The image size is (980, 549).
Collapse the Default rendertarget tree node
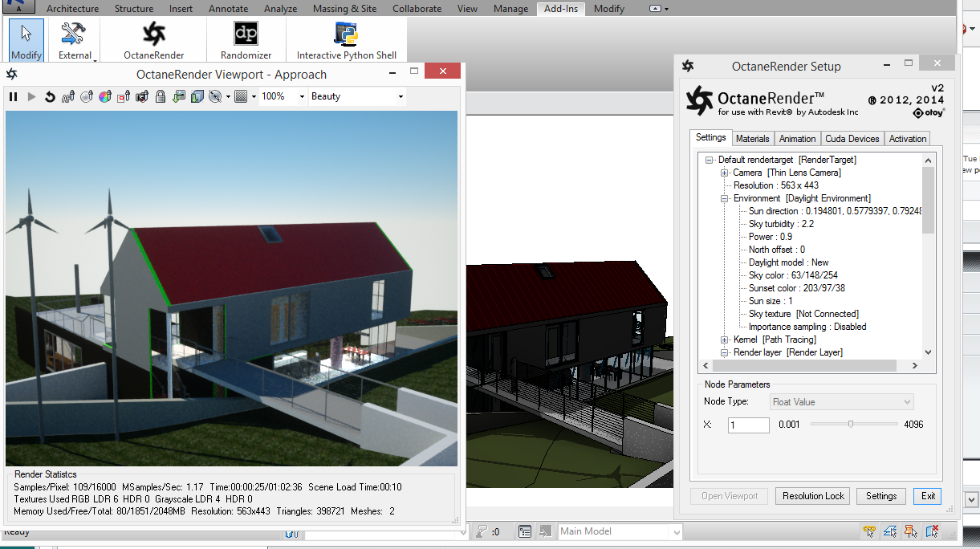click(x=710, y=160)
